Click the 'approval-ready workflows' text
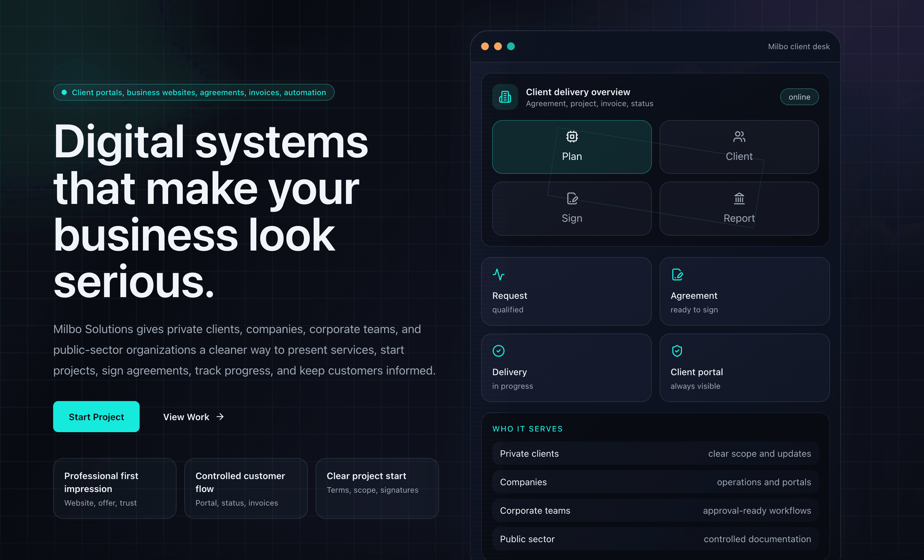924x560 pixels. (x=757, y=510)
